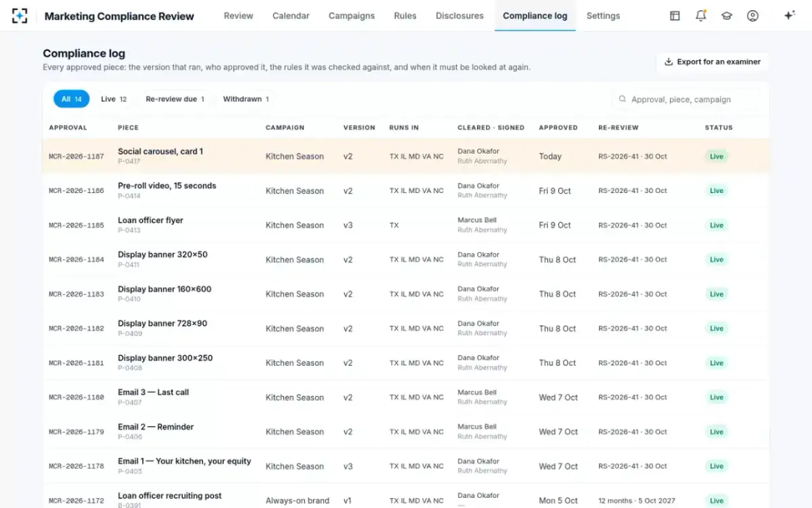The height and width of the screenshot is (508, 812).
Task: Open Display banner 300×250 piece
Action: (x=165, y=358)
